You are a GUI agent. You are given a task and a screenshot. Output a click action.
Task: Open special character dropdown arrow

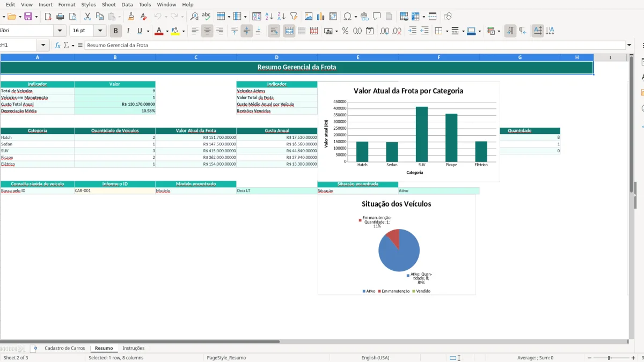point(356,17)
